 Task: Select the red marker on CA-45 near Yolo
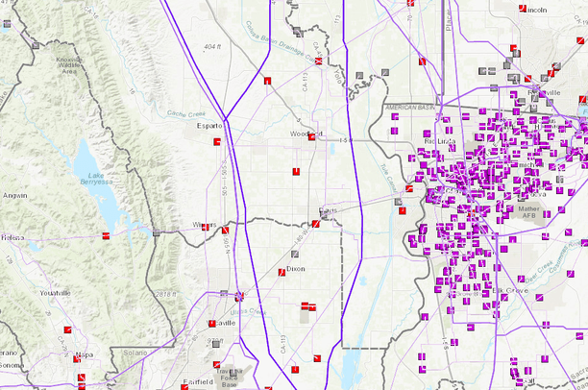tap(319, 61)
